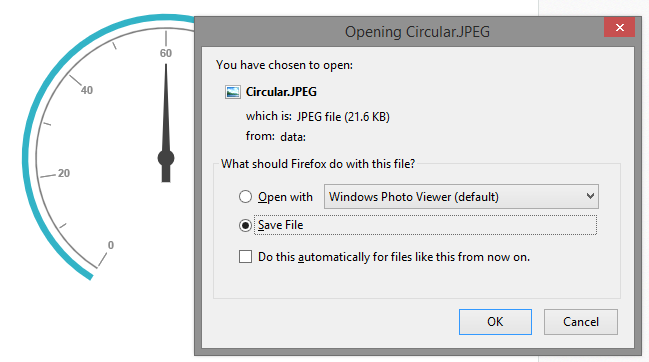Click the 40 label on the gauge
Viewport: 649px width, 362px height.
(x=87, y=90)
